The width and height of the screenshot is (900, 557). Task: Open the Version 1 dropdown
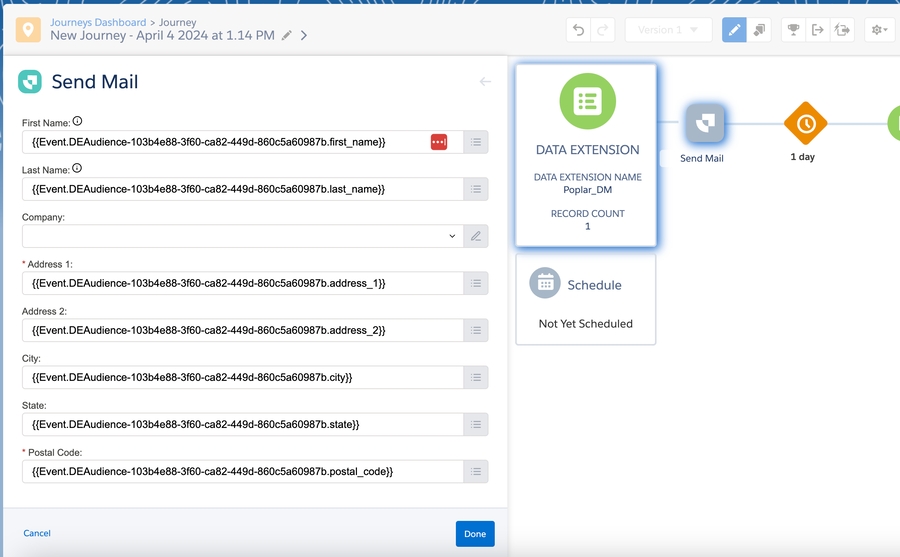pyautogui.click(x=668, y=30)
